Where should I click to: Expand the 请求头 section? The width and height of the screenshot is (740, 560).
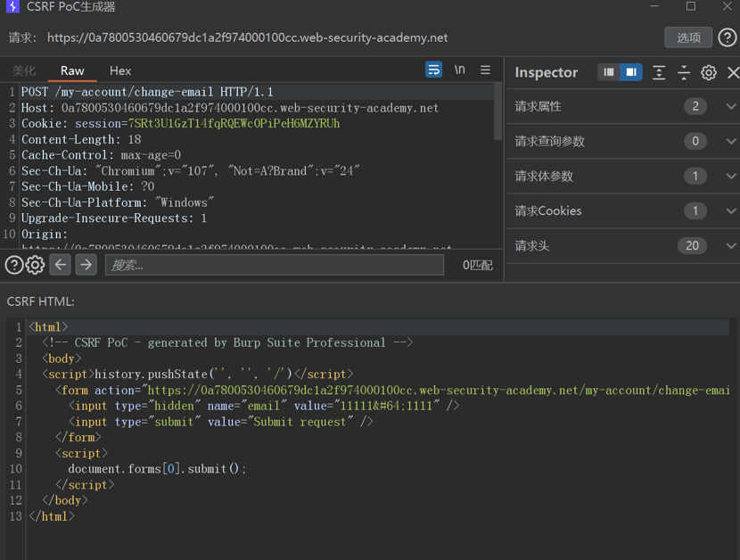coord(731,245)
